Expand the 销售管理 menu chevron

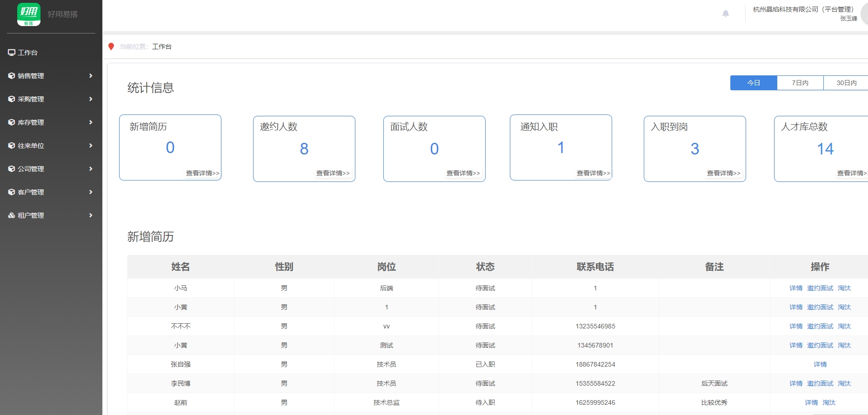tap(91, 76)
